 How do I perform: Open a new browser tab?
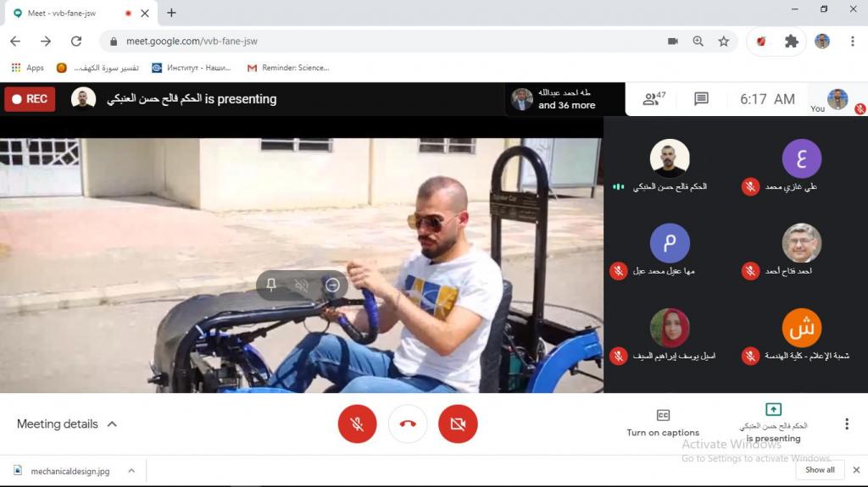coord(172,13)
